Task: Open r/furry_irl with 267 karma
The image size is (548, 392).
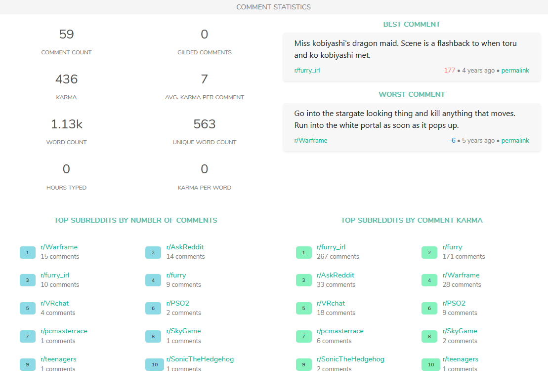Action: [x=331, y=247]
